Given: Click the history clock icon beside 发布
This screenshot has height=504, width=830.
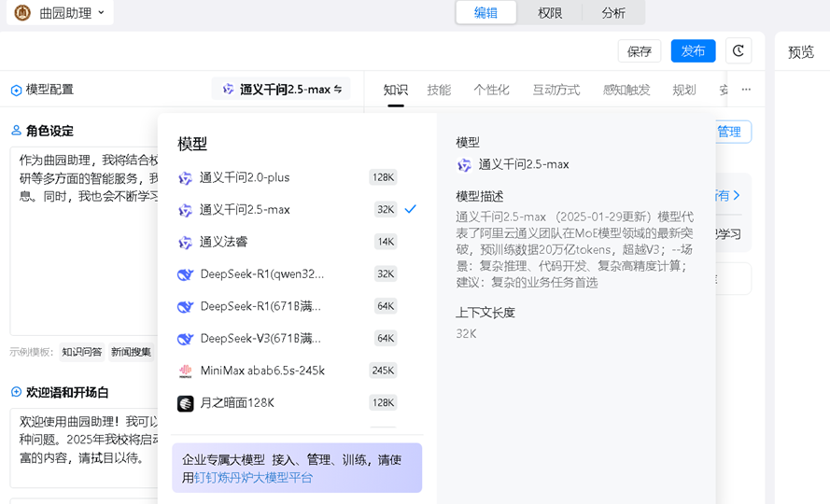Looking at the screenshot, I should [x=739, y=51].
